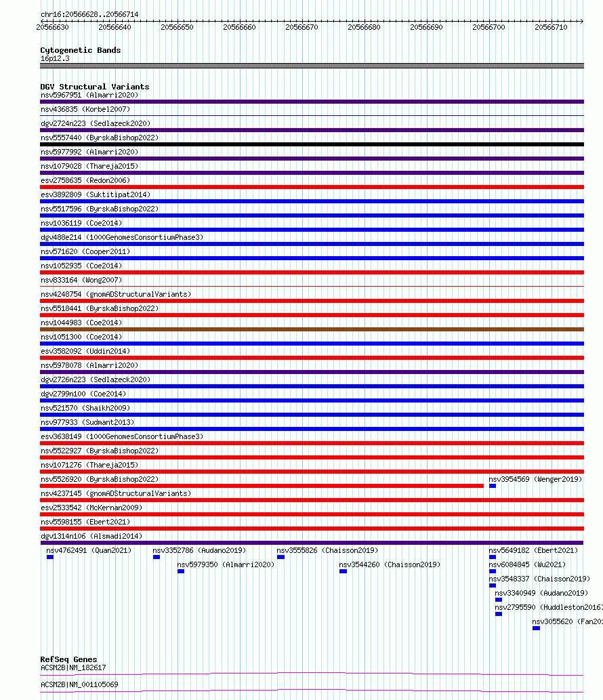Select nsv3954569 (Wenger2019) label
The width and height of the screenshot is (603, 700).
pos(535,480)
